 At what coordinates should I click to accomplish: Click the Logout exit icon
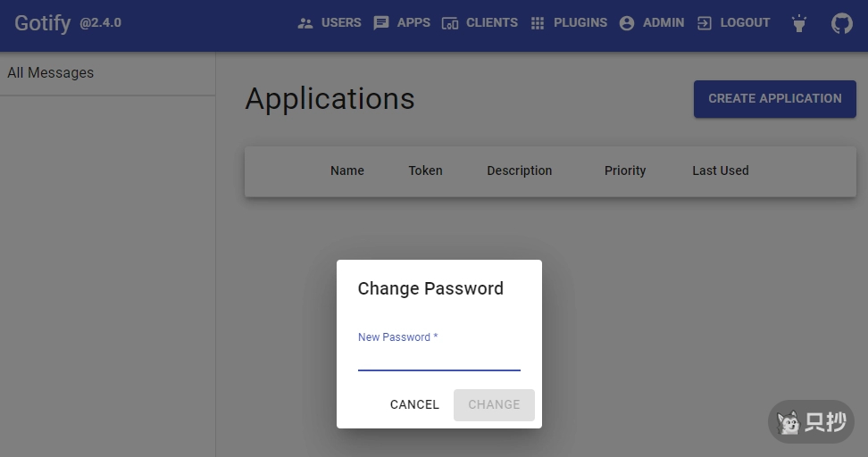705,23
